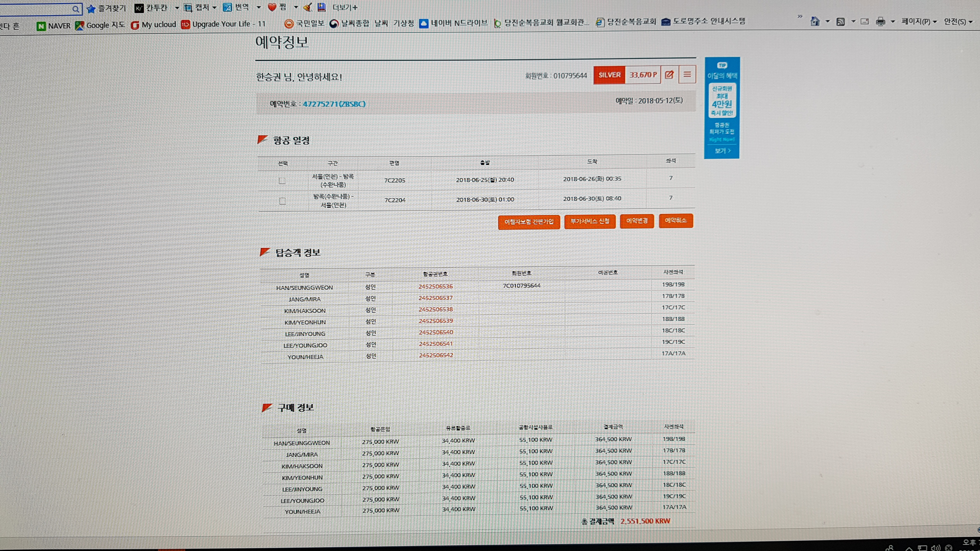
Task: Open the NAVER bookmark
Action: click(x=54, y=26)
